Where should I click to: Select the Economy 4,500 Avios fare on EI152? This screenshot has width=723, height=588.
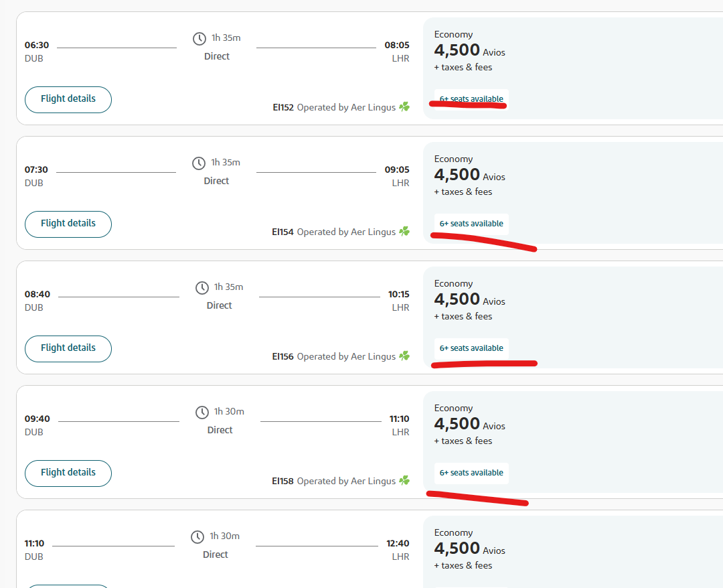(572, 68)
